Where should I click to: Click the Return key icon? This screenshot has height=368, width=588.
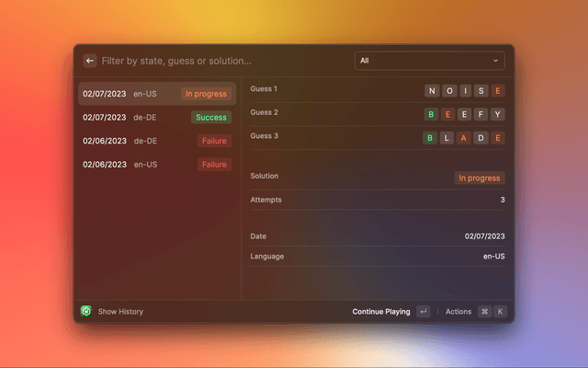pos(423,312)
